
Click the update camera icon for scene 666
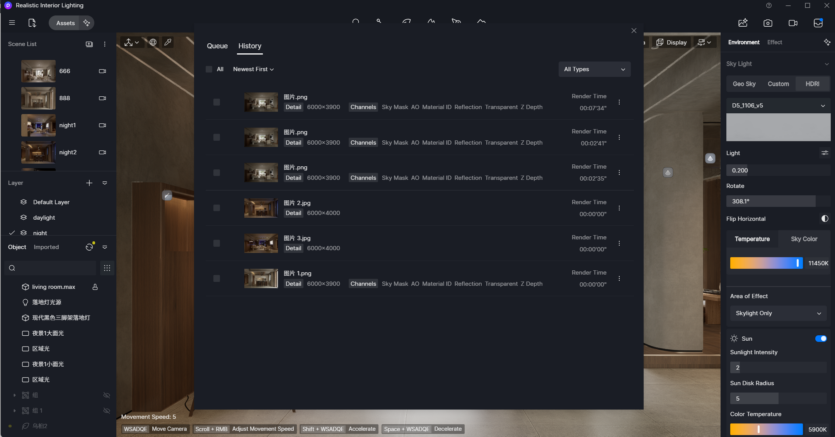click(102, 71)
